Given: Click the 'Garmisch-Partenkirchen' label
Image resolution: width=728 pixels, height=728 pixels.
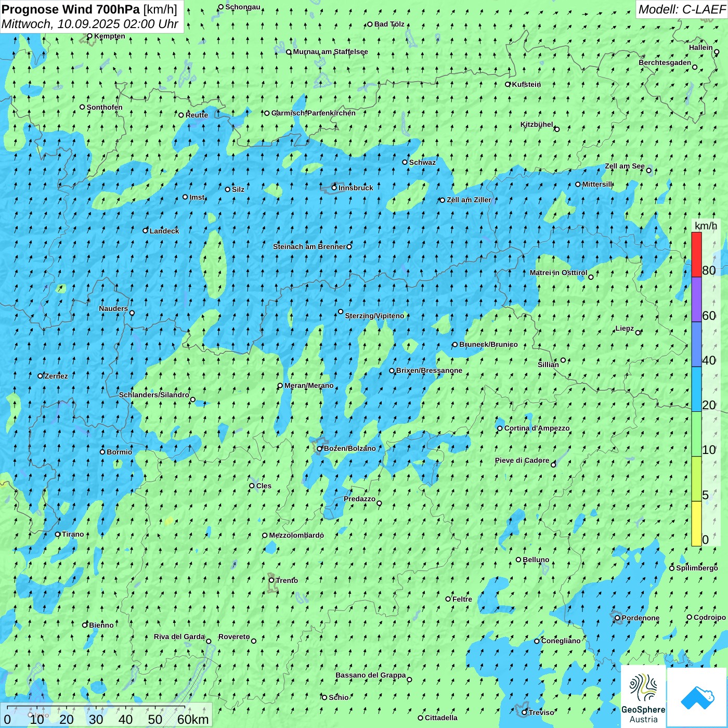Looking at the screenshot, I should coord(314,113).
